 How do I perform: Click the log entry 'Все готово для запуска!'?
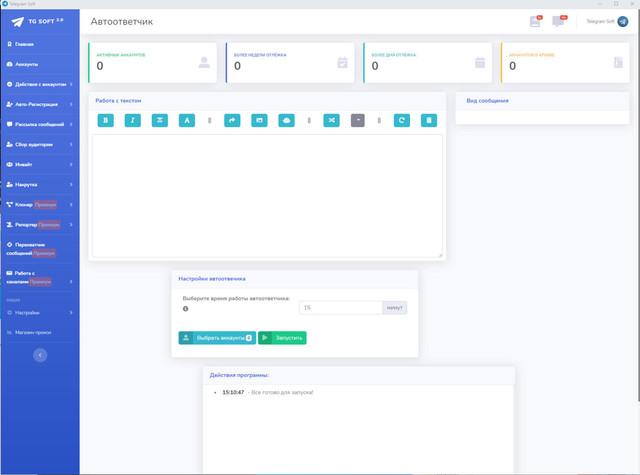(282, 393)
